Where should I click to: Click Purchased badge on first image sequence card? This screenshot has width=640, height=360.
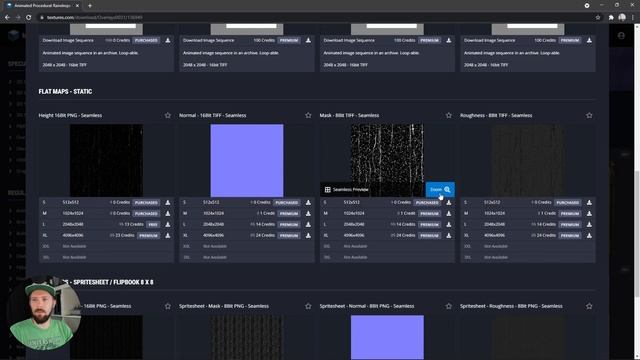coord(146,40)
